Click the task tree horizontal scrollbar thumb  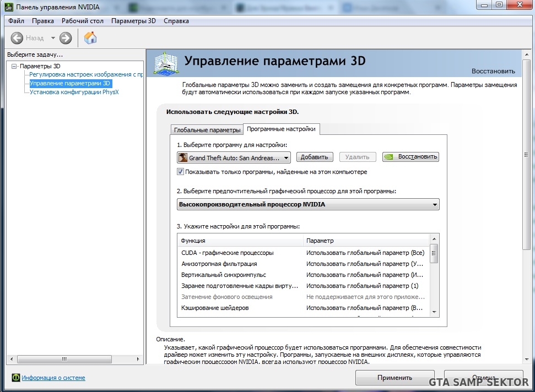(64, 359)
